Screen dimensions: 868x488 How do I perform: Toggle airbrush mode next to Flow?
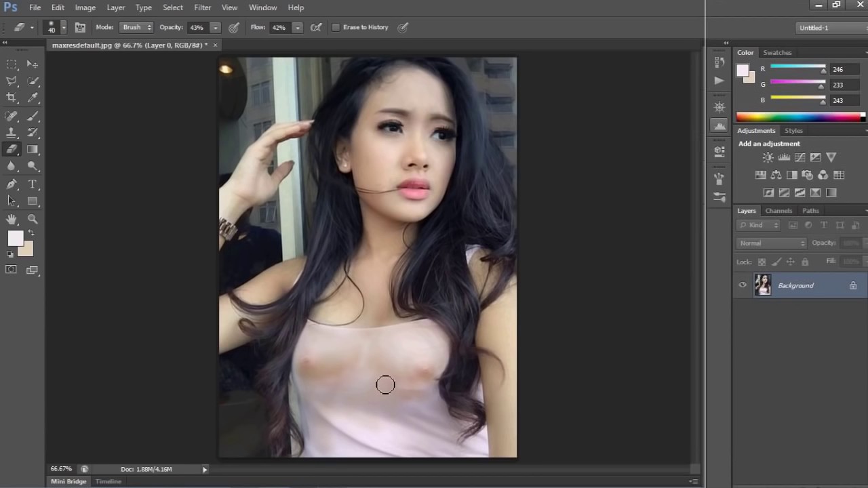pyautogui.click(x=315, y=27)
